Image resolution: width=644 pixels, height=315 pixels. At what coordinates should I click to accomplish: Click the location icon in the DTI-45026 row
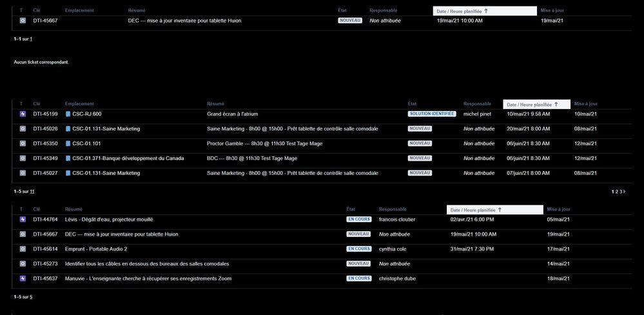pos(68,128)
